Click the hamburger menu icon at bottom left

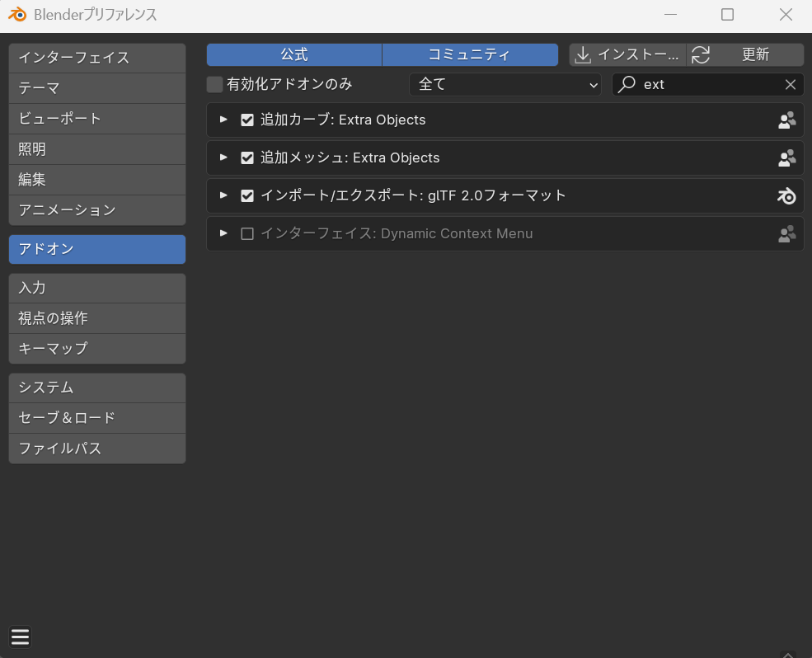point(21,637)
